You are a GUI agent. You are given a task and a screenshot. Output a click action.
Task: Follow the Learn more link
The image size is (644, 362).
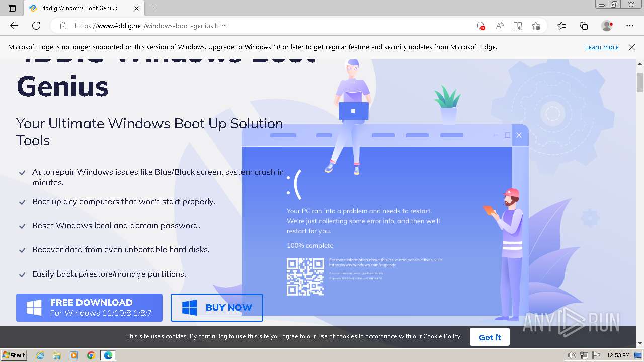click(602, 47)
